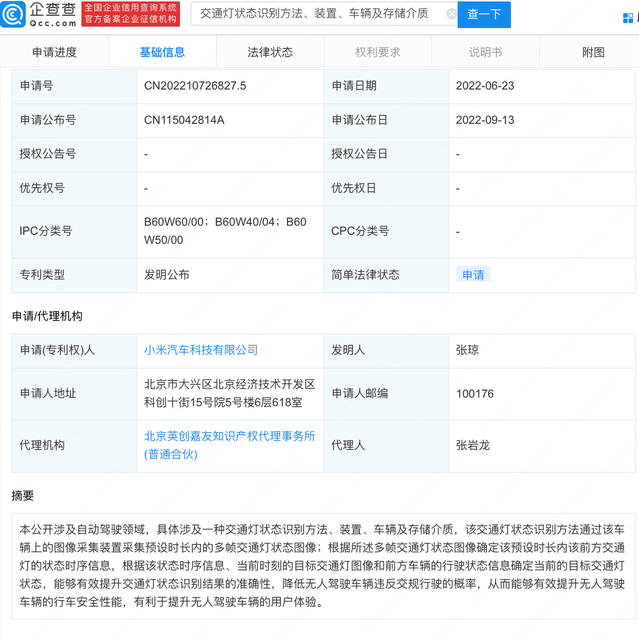
Task: Clear the search box with the X icon
Action: click(x=451, y=14)
